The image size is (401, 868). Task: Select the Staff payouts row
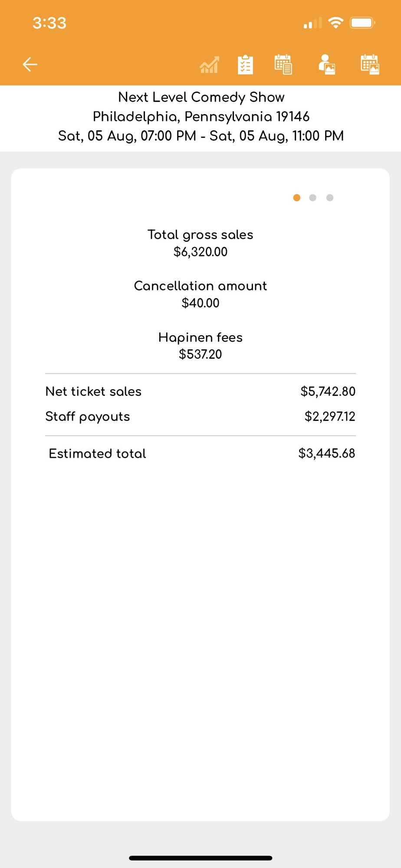200,417
